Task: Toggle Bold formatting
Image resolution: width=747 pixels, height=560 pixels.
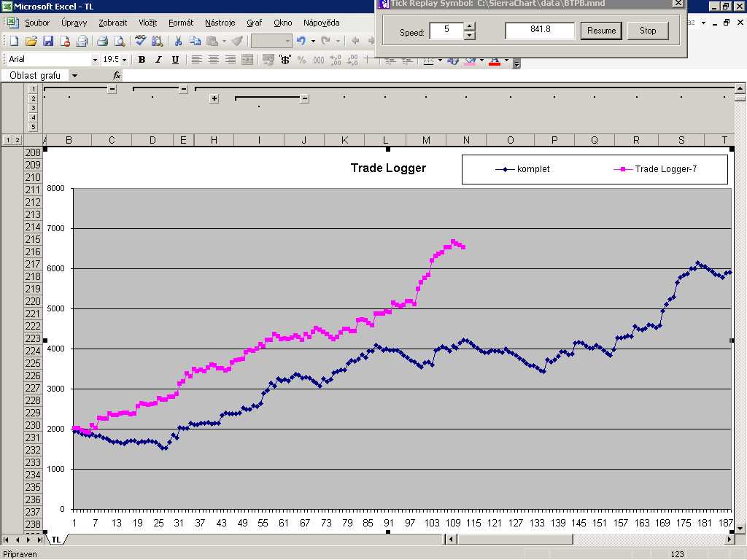Action: pyautogui.click(x=142, y=60)
